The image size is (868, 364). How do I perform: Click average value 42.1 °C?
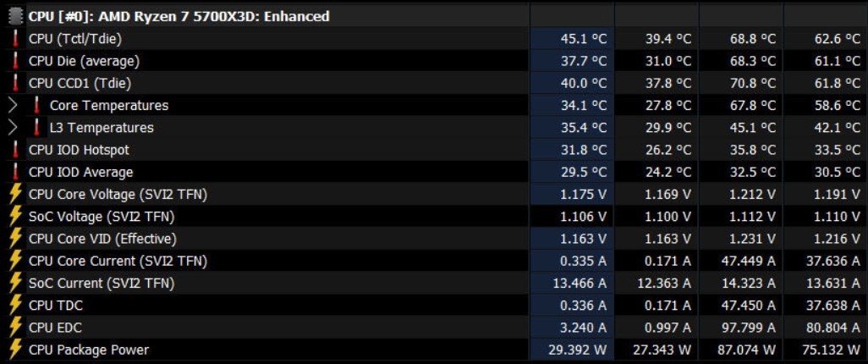(x=837, y=128)
